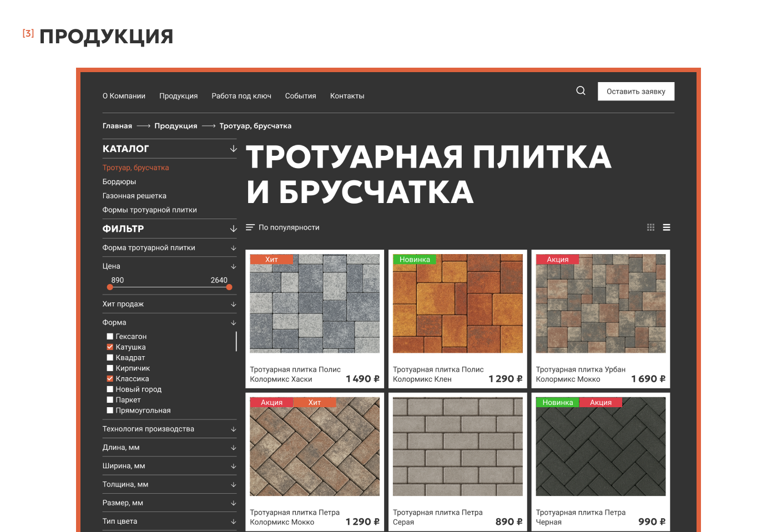The image size is (777, 532).
Task: Click the Форма options list scrollbar
Action: pyautogui.click(x=236, y=342)
